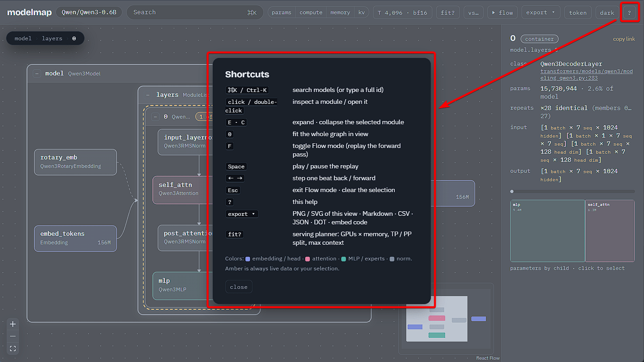The height and width of the screenshot is (362, 644).
Task: Zoom out with the minus control
Action: pyautogui.click(x=13, y=336)
